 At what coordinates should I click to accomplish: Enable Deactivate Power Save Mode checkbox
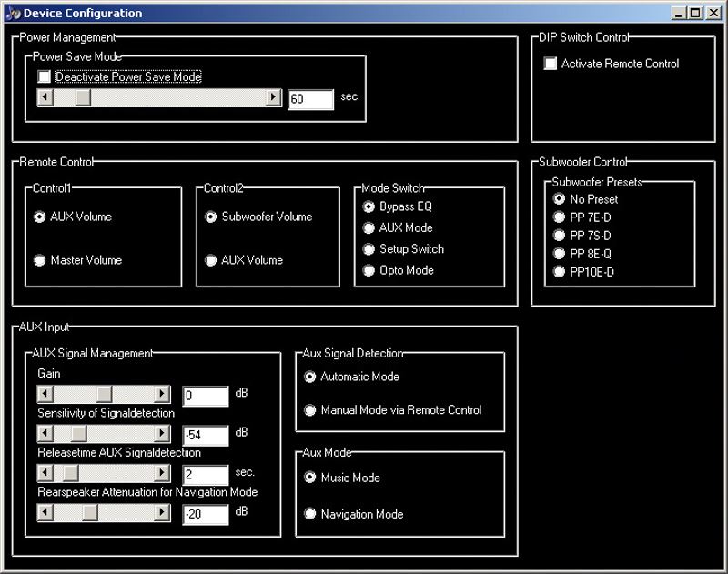(44, 76)
